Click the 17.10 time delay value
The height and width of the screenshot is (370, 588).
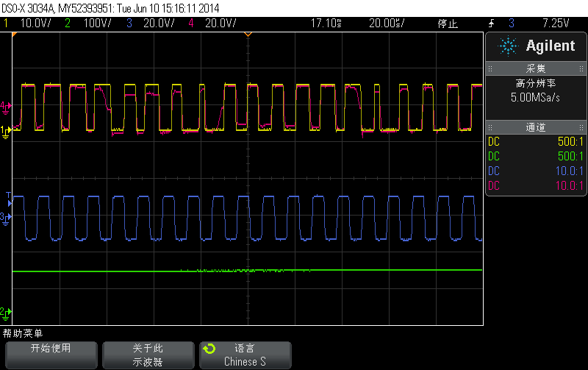[326, 24]
